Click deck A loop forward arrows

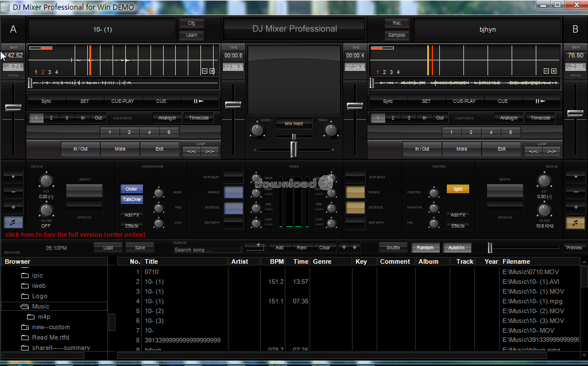point(210,151)
